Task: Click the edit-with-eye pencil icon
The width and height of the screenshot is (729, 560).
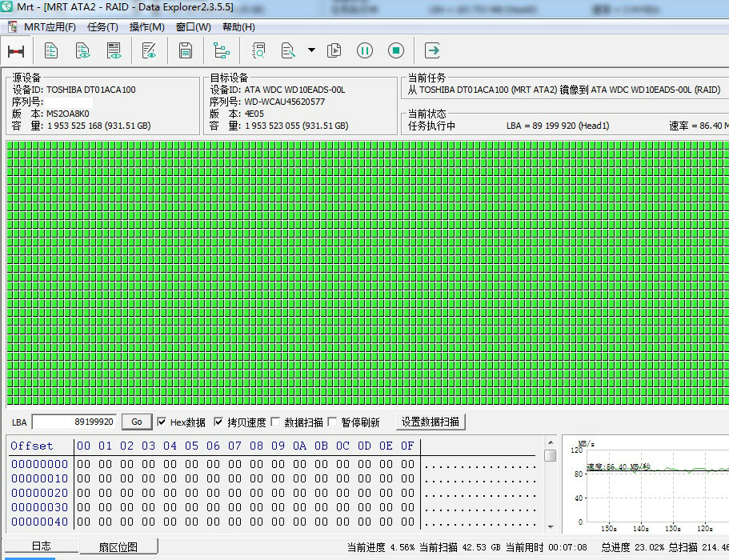Action: pyautogui.click(x=149, y=50)
